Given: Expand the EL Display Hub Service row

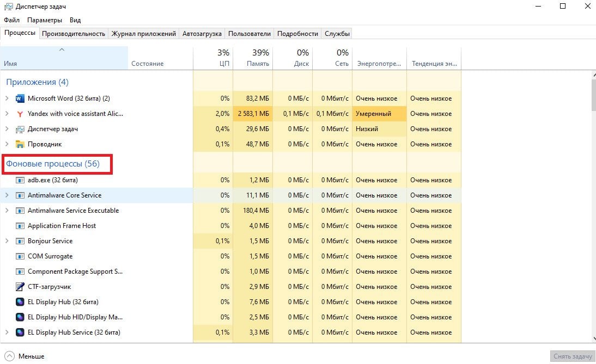Looking at the screenshot, I should coord(7,332).
